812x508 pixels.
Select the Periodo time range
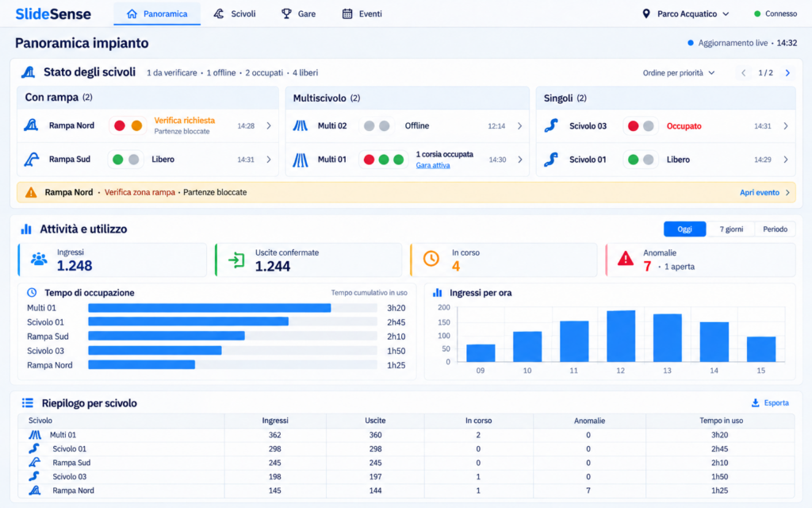(775, 229)
